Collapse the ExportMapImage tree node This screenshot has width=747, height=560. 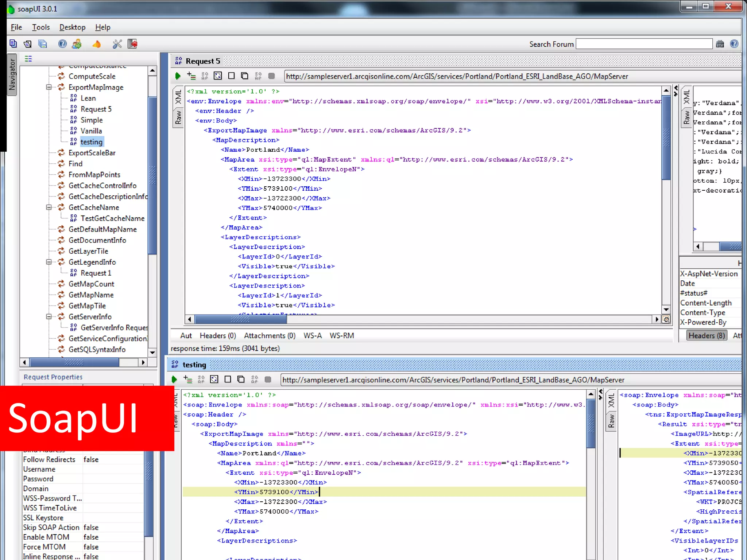[49, 87]
